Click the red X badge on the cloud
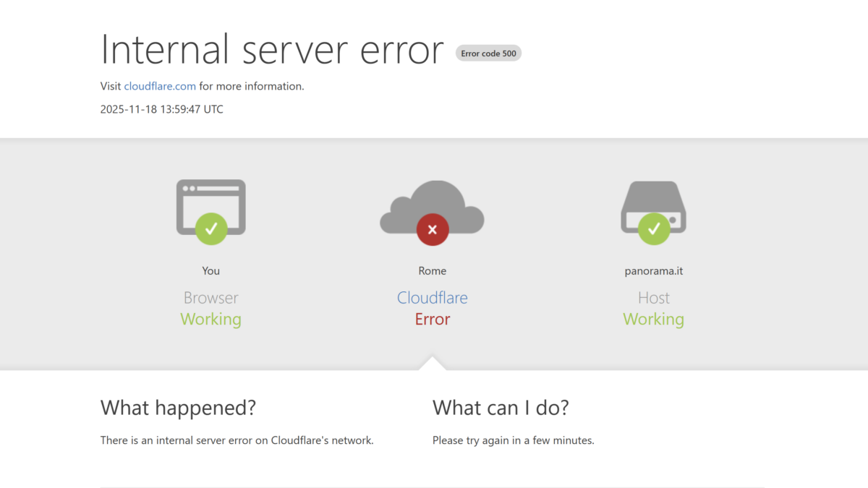The image size is (868, 488). (x=432, y=230)
